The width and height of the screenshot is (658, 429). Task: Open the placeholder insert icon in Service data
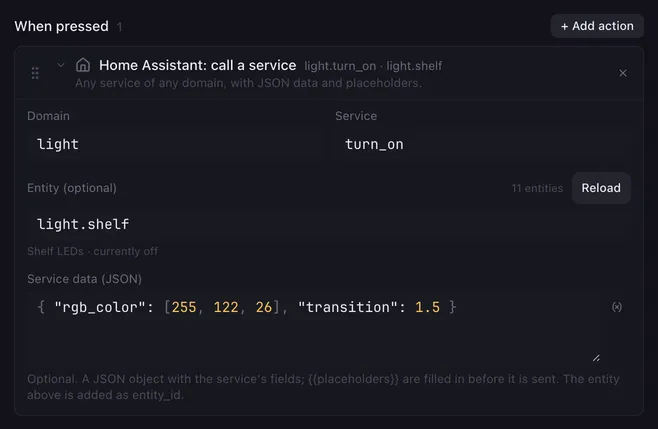(617, 307)
